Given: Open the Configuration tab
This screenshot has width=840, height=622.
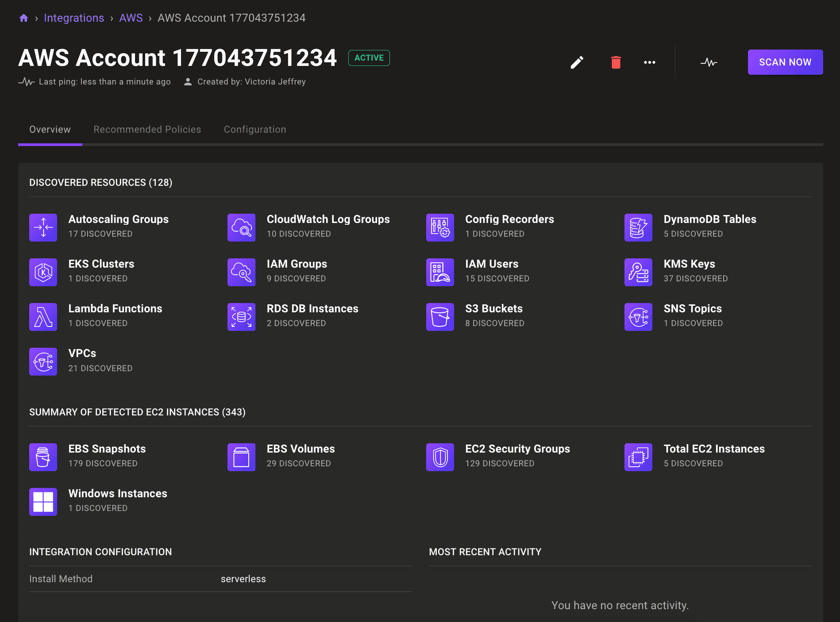Looking at the screenshot, I should pyautogui.click(x=255, y=129).
